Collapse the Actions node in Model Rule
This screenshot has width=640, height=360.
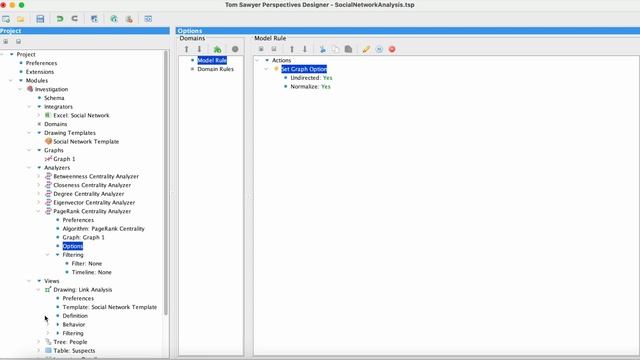click(x=257, y=60)
